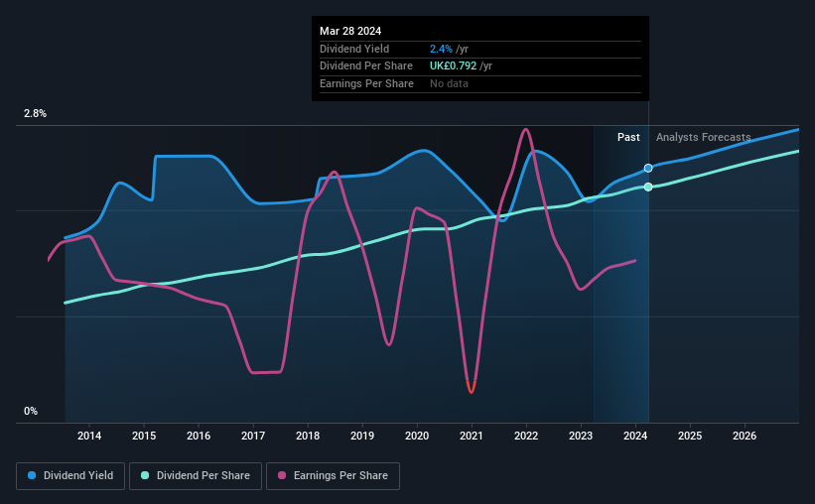
Task: Click the No data earnings value
Action: pos(449,83)
